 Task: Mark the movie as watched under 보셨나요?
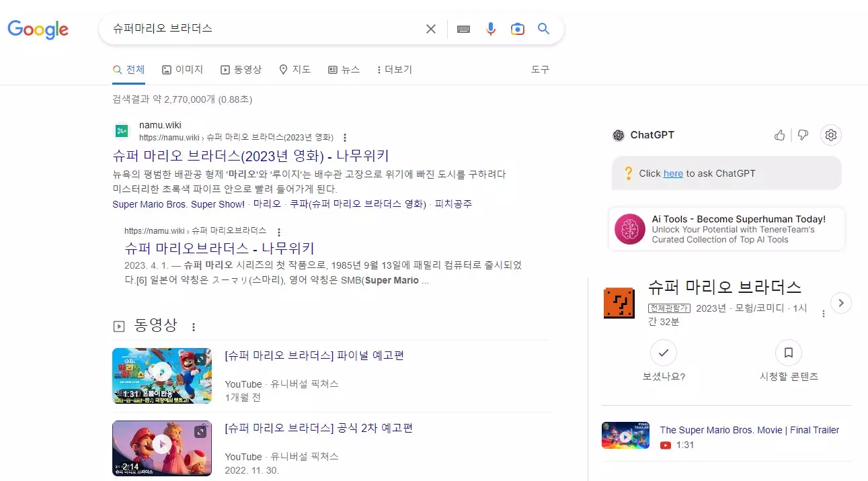click(664, 352)
